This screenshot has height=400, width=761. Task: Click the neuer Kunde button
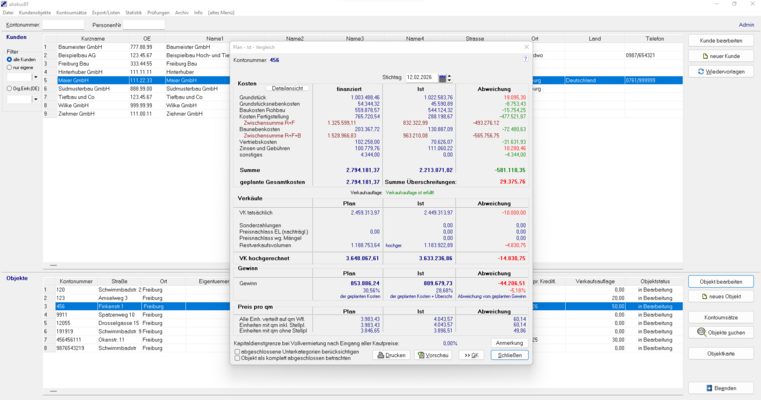720,56
